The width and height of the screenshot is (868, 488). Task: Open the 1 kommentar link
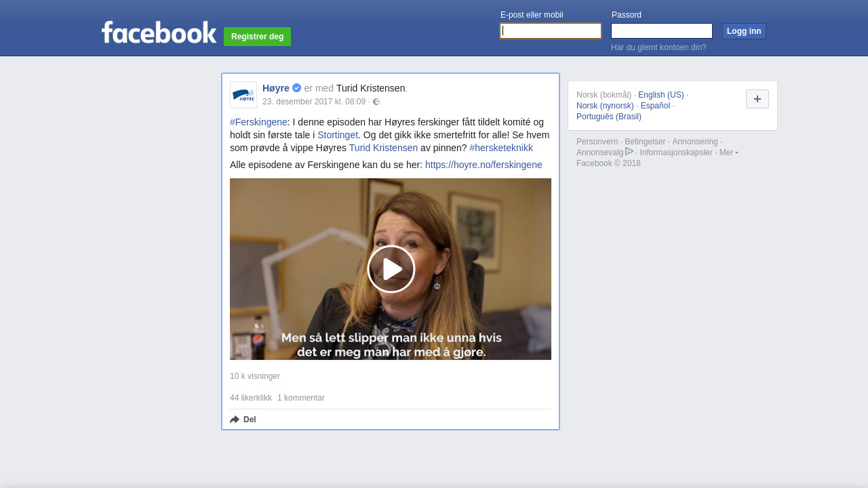(x=301, y=398)
